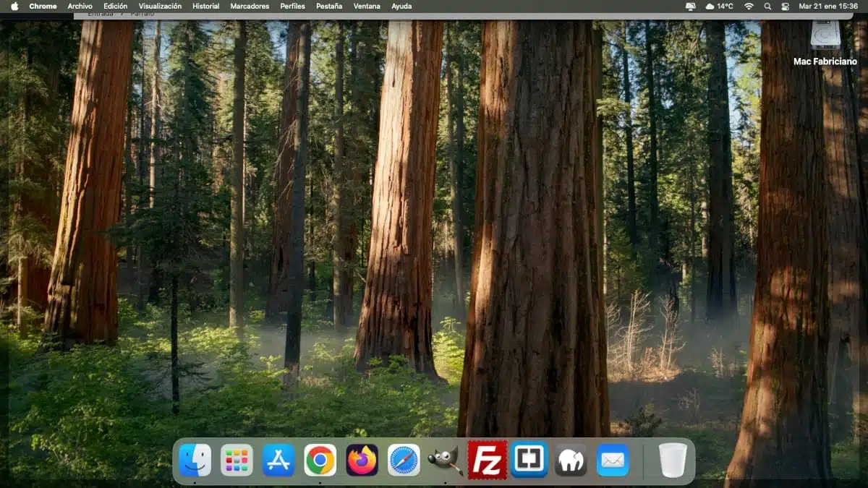Open the Historial menu
868x488 pixels.
tap(206, 6)
